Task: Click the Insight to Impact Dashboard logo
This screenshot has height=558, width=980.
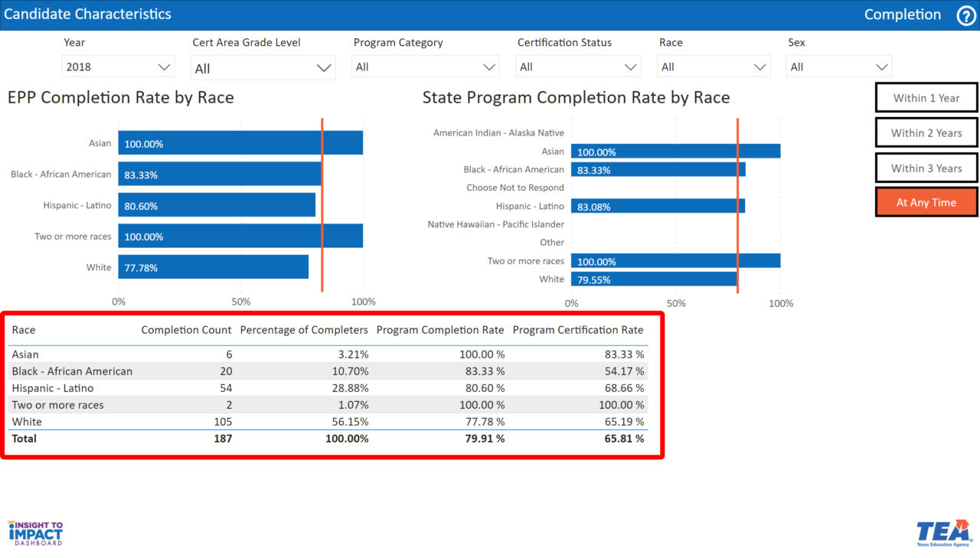Action: point(35,534)
